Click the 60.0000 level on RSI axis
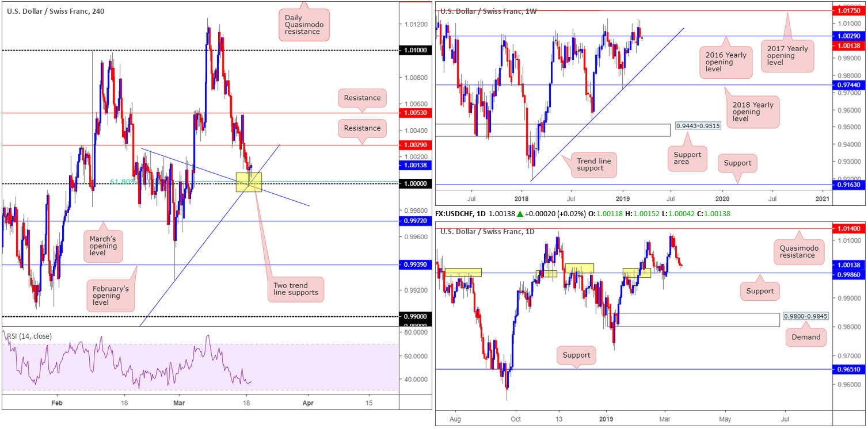Image resolution: width=868 pixels, height=429 pixels. 416,356
